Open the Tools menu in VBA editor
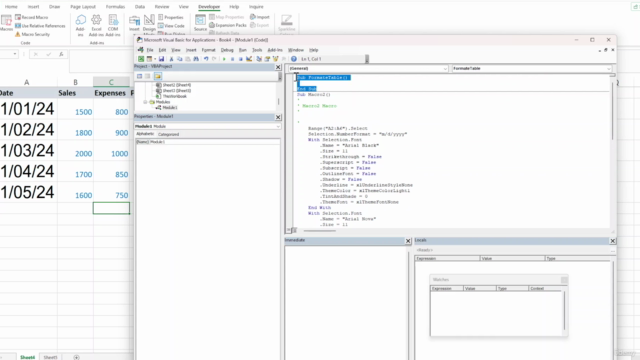The width and height of the screenshot is (640, 360). pyautogui.click(x=257, y=50)
